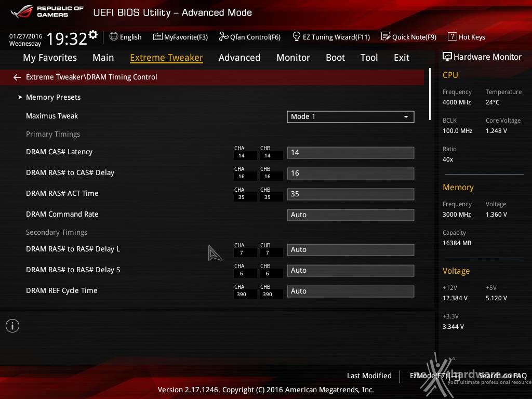Click the DRAM RAS# ACT Time CHB 35 value
Viewport: 532px width, 399px height.
coord(268,197)
